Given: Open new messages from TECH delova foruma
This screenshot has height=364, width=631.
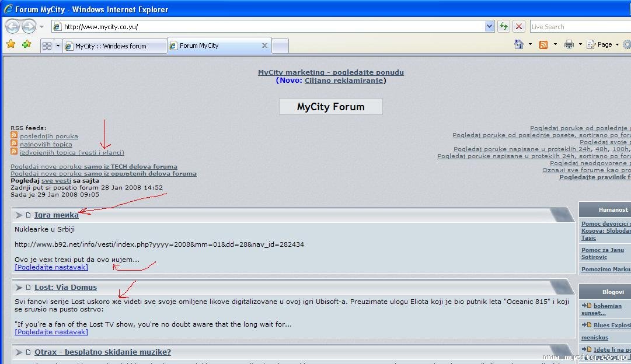Looking at the screenshot, I should [94, 166].
